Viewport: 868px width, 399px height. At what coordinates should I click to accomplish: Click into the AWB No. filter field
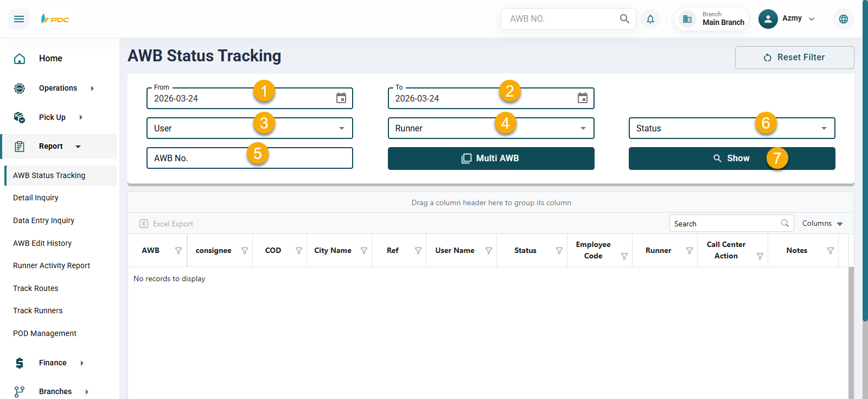click(250, 158)
